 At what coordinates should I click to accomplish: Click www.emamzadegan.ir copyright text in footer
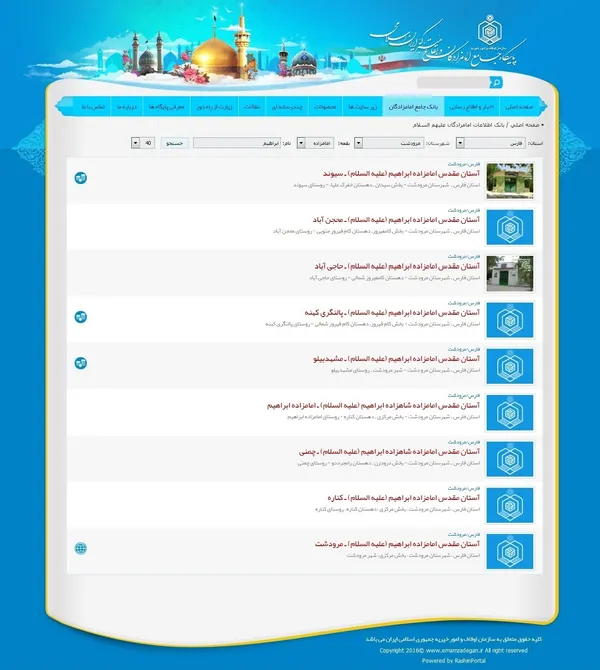click(x=454, y=650)
